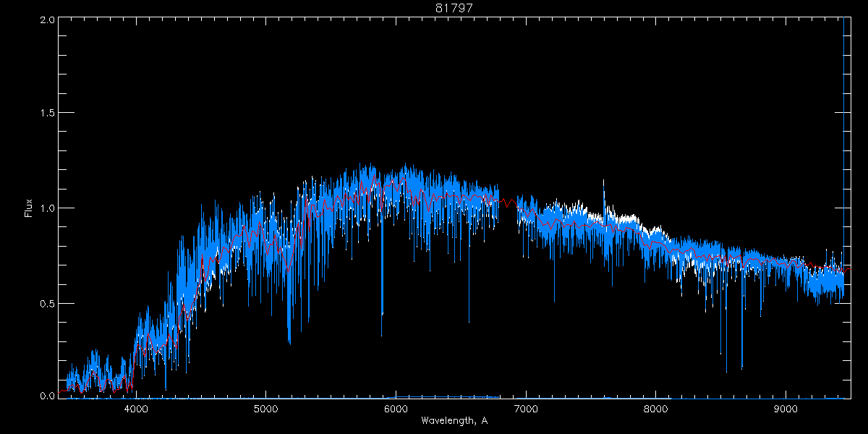This screenshot has height=434, width=868.
Task: Click the plot title 81797
Action: pyautogui.click(x=454, y=8)
